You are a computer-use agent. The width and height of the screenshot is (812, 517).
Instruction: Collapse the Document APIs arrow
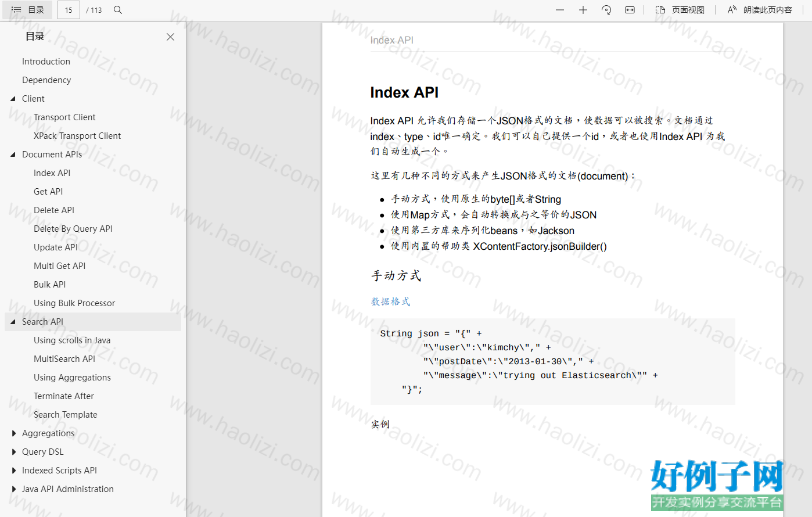(x=13, y=155)
